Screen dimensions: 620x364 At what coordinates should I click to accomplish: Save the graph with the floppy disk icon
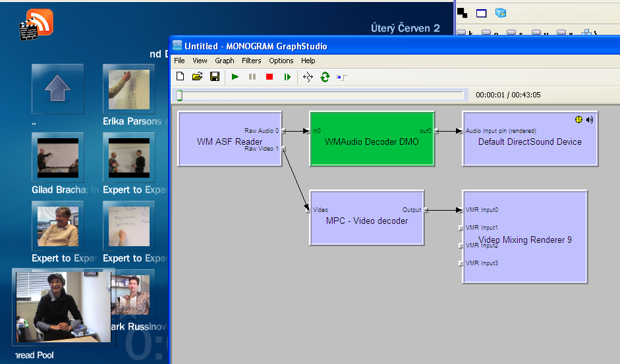coord(215,76)
